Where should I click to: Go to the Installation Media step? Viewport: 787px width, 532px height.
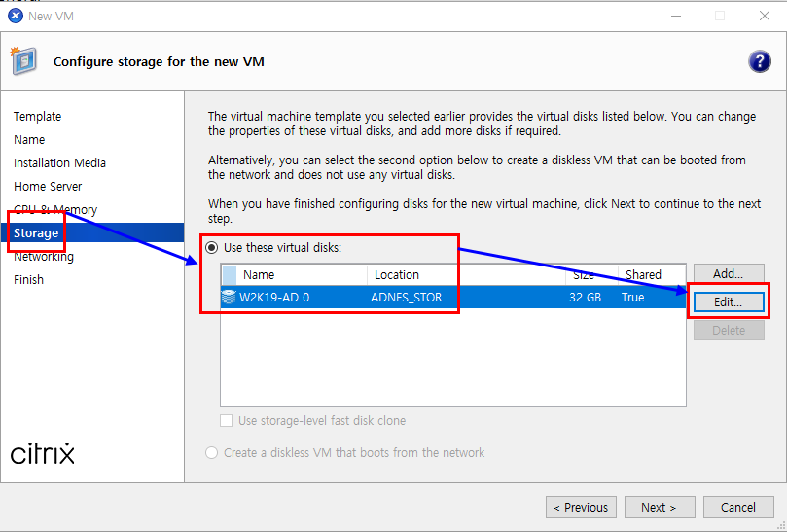59,163
